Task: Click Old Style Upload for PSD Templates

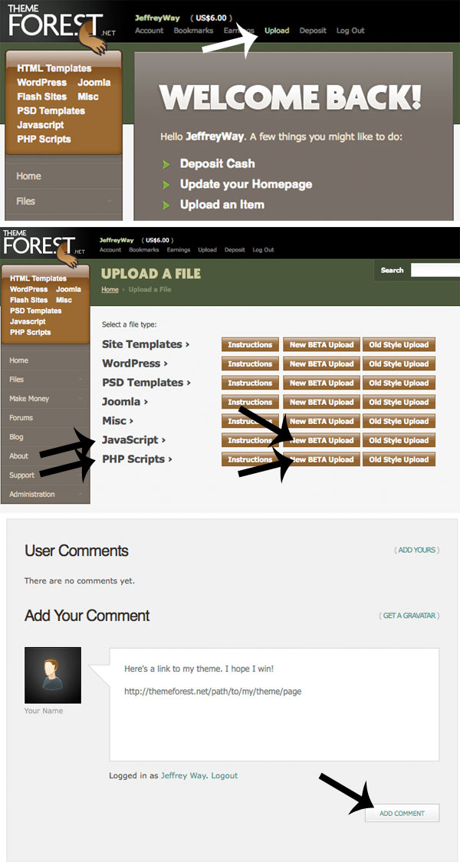Action: [x=399, y=383]
